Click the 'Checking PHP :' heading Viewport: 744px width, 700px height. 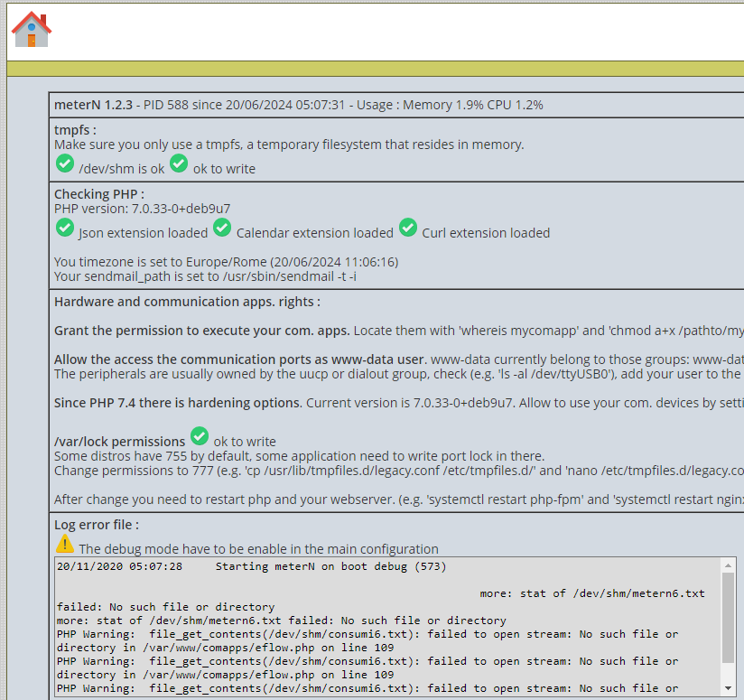tap(99, 194)
